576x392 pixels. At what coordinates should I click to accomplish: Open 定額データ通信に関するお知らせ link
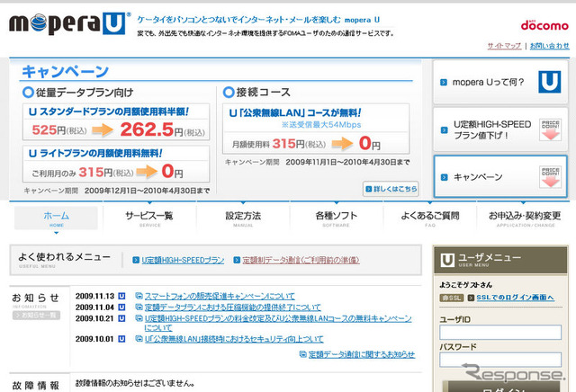[362, 354]
